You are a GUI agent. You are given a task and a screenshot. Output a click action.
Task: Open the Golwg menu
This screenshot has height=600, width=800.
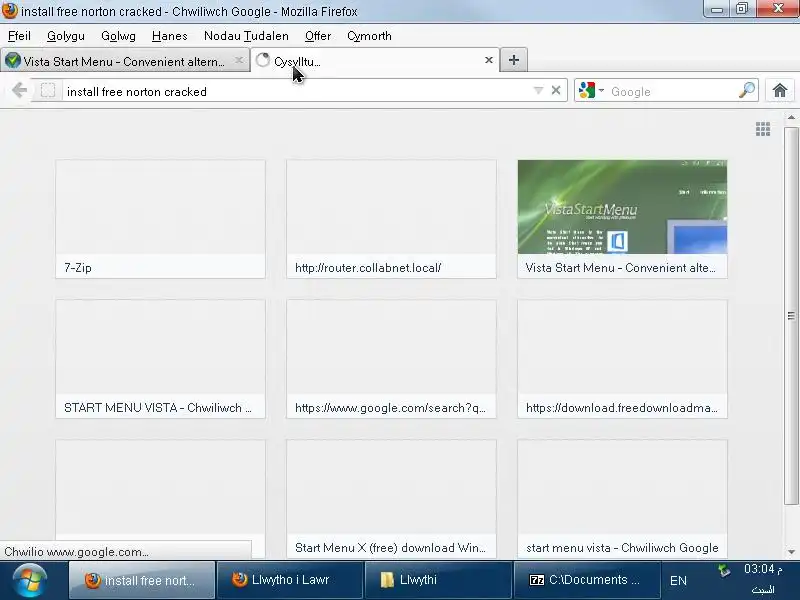point(118,36)
